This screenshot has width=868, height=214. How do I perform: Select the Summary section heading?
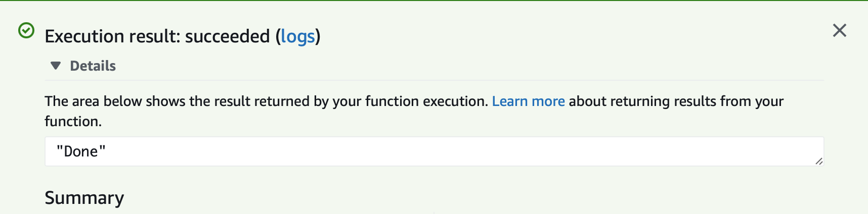(84, 198)
